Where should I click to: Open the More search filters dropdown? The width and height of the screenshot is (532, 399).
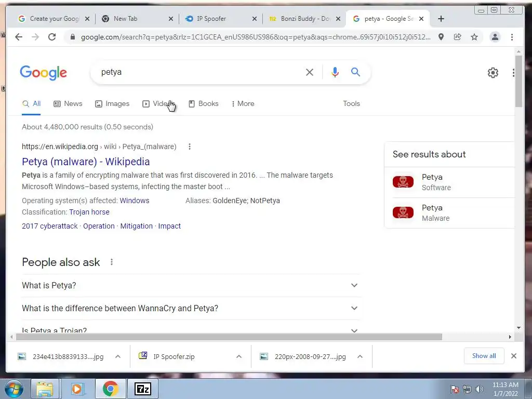tap(243, 103)
